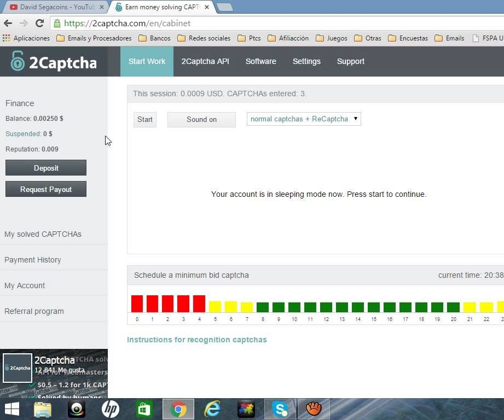
Task: Open the HP app in taskbar
Action: (110, 409)
